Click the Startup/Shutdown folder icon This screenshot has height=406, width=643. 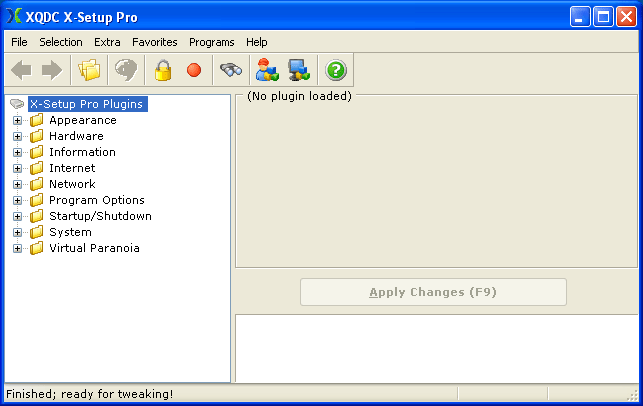36,216
